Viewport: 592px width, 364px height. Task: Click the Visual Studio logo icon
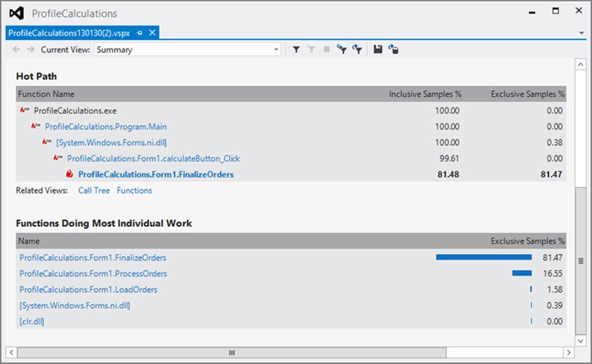click(16, 13)
